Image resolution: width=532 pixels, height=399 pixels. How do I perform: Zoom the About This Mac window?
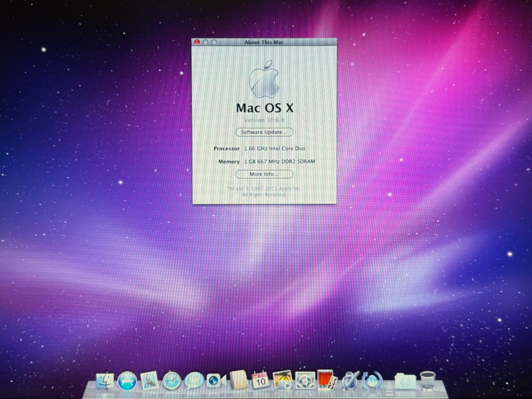[x=214, y=42]
